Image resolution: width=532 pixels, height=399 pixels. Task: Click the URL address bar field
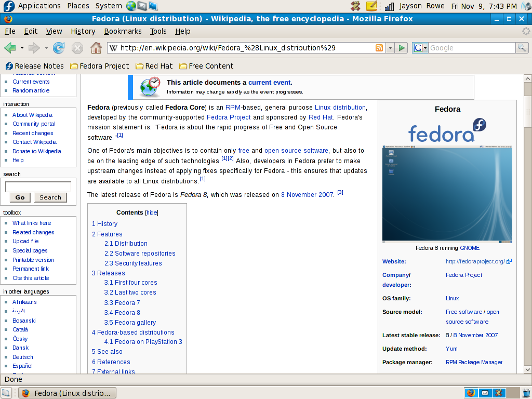[246, 48]
